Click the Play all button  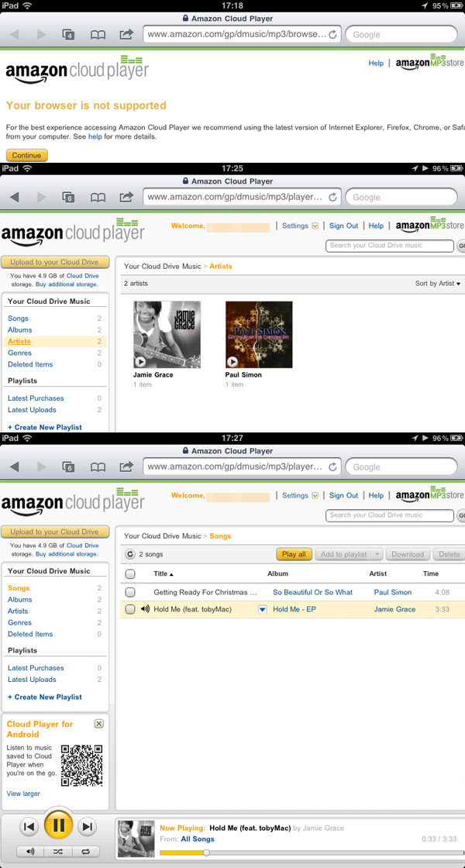coord(294,554)
